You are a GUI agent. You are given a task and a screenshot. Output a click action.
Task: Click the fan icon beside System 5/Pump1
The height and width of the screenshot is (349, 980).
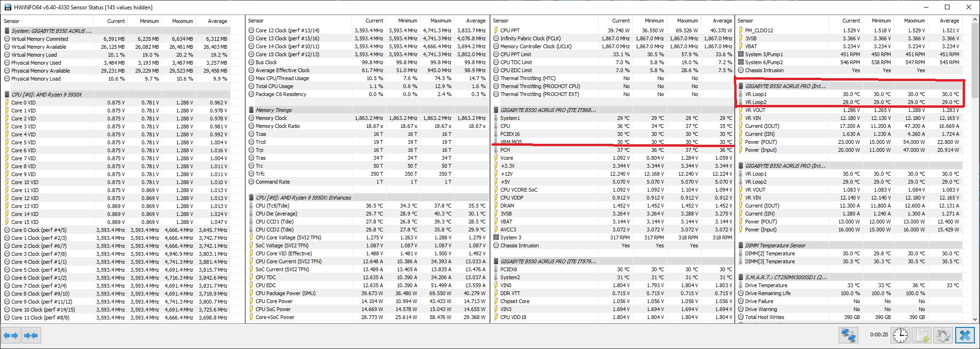pyautogui.click(x=741, y=54)
